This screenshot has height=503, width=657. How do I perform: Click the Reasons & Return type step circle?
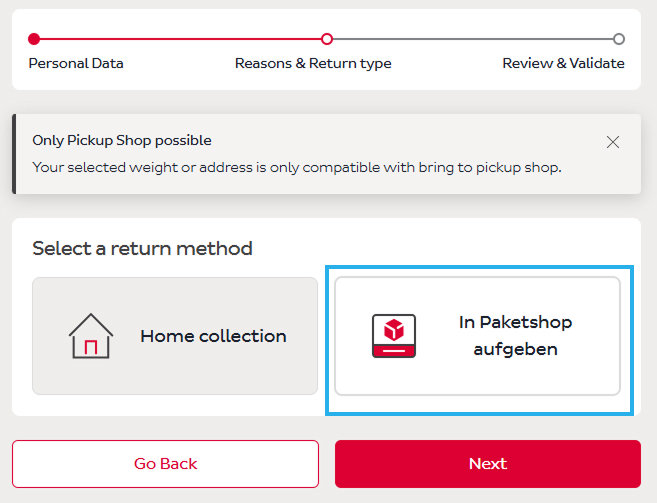point(326,39)
